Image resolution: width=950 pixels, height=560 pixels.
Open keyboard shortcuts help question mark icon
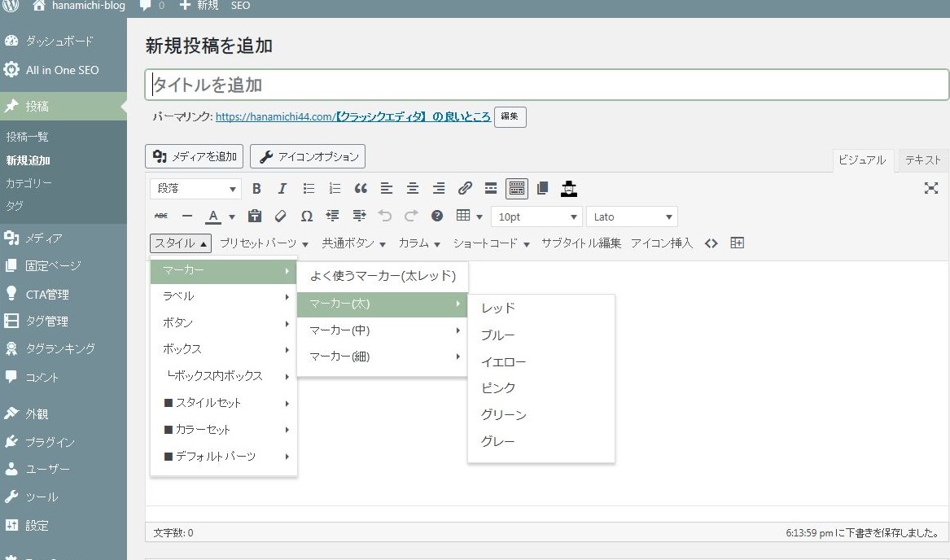(437, 217)
